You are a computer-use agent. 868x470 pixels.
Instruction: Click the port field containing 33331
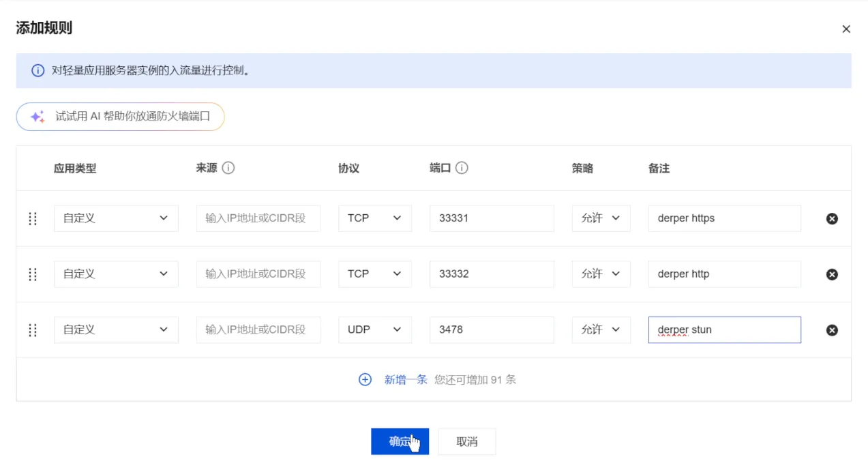click(x=491, y=218)
